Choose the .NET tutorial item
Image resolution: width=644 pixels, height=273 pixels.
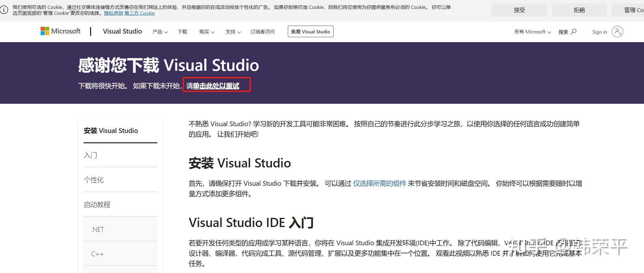click(x=120, y=229)
